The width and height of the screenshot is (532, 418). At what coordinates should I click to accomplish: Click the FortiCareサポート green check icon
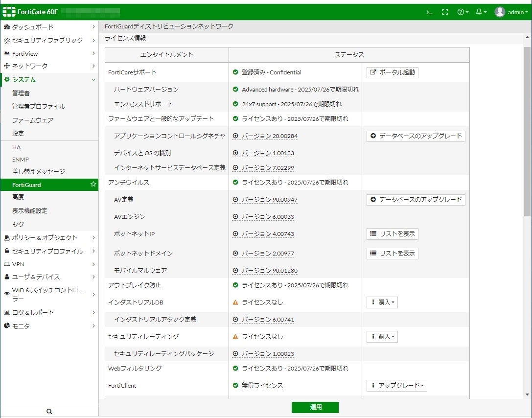[235, 72]
